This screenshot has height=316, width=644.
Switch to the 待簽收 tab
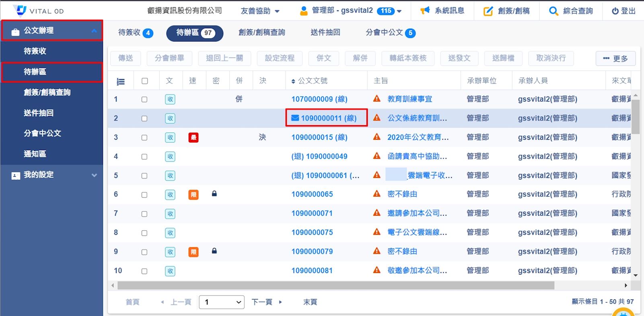[135, 33]
